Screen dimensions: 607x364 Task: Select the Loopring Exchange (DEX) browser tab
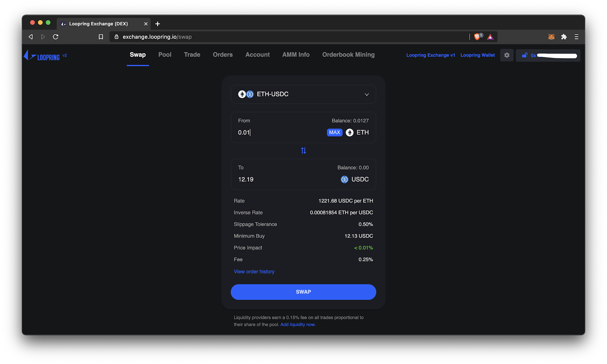click(x=104, y=24)
